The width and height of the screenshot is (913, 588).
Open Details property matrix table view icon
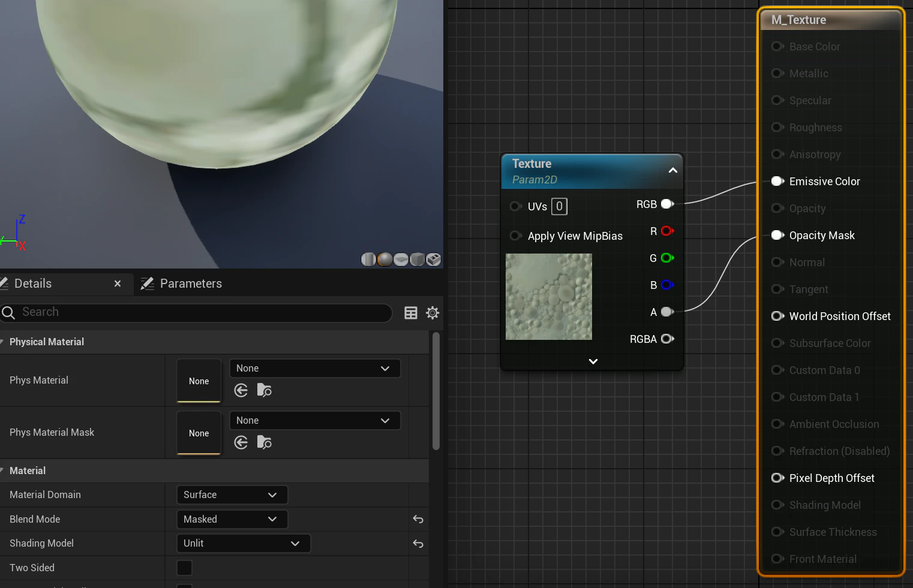point(411,312)
